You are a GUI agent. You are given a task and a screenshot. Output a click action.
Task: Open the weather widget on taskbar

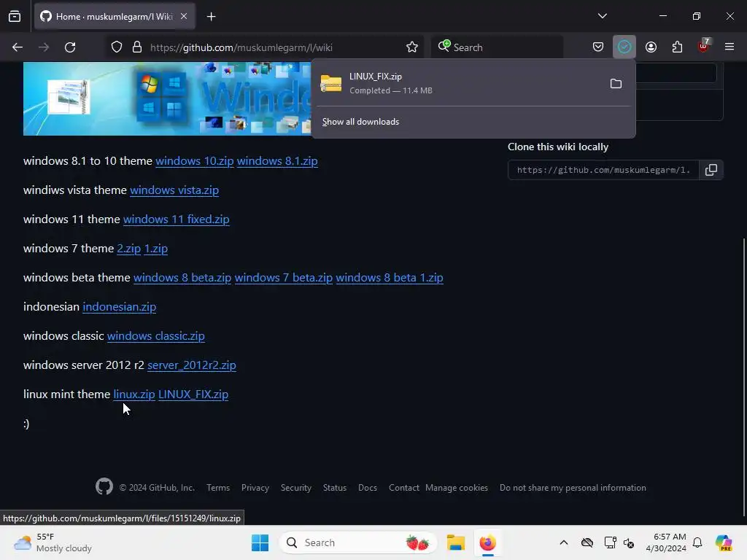[x=53, y=542]
